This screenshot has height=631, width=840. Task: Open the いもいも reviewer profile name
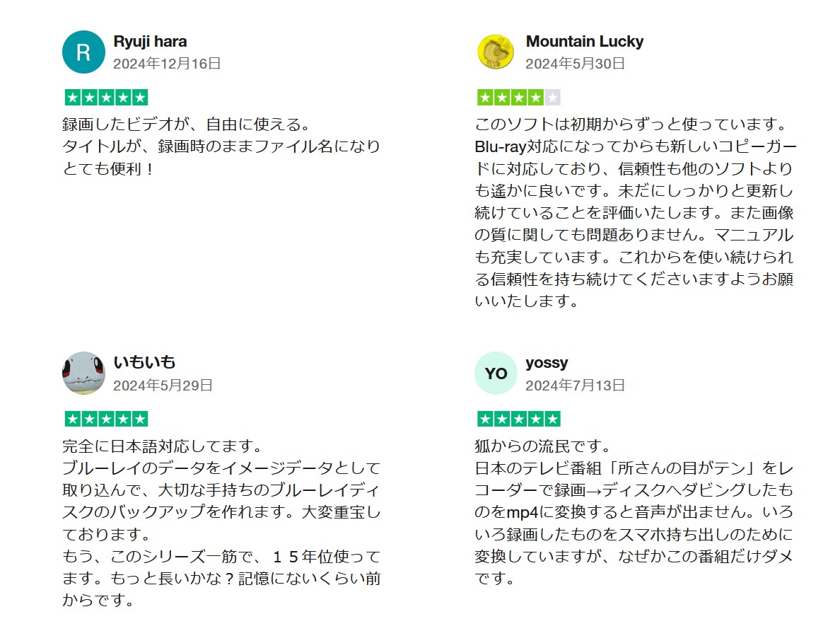tap(144, 362)
